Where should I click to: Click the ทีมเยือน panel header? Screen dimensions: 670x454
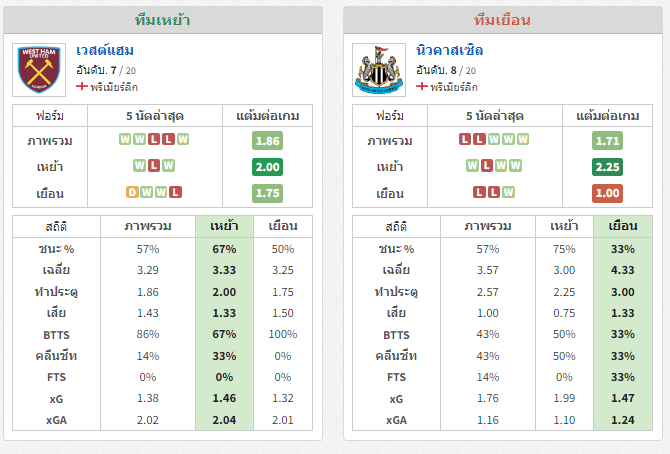[503, 20]
